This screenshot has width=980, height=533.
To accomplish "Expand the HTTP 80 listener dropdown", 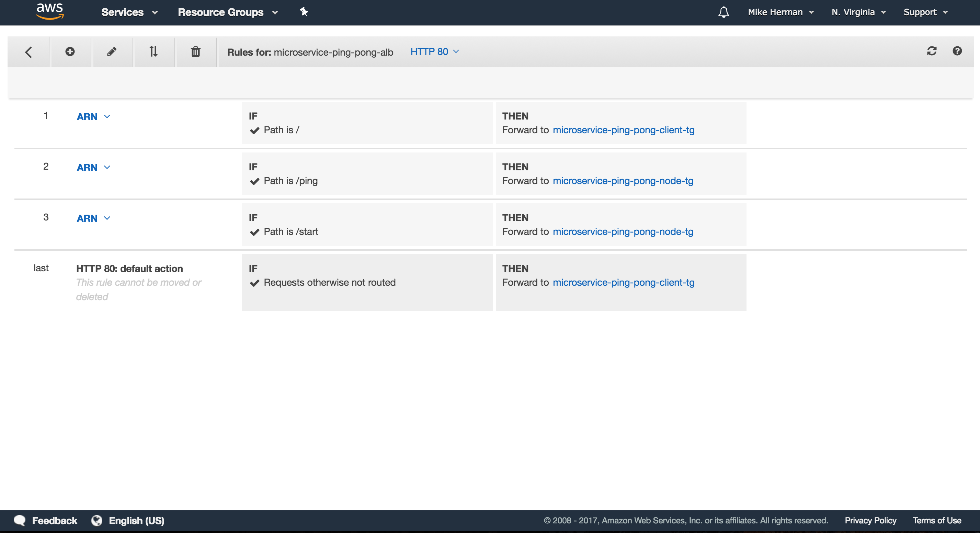I will (x=435, y=52).
